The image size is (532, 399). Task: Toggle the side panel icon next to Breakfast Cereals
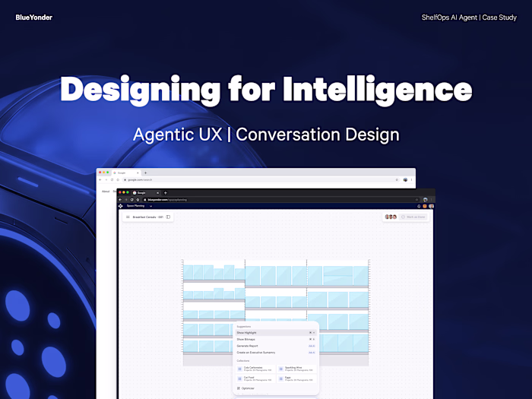coord(168,217)
